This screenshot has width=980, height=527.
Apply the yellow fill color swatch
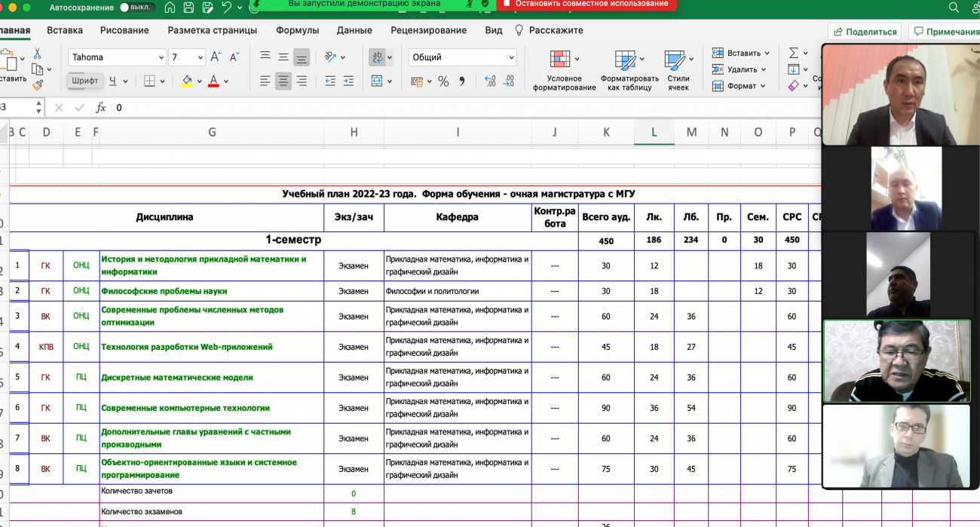[187, 81]
